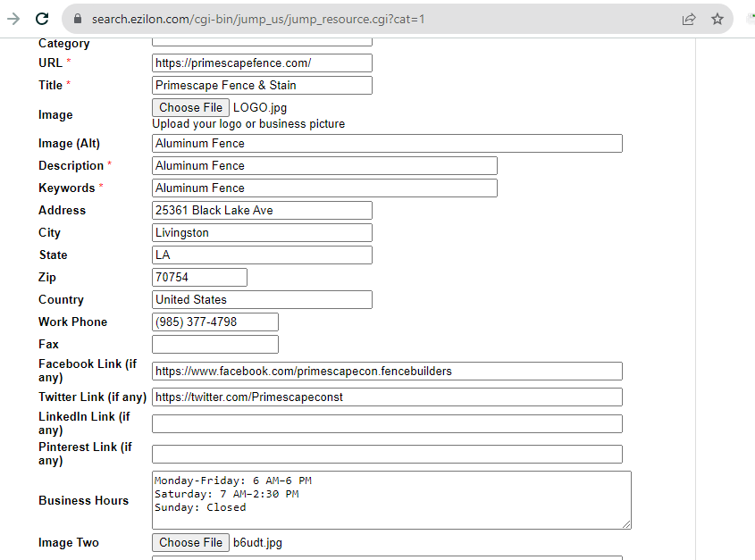The height and width of the screenshot is (560, 755).
Task: Click the b6udt.jpg file name text
Action: pyautogui.click(x=257, y=543)
